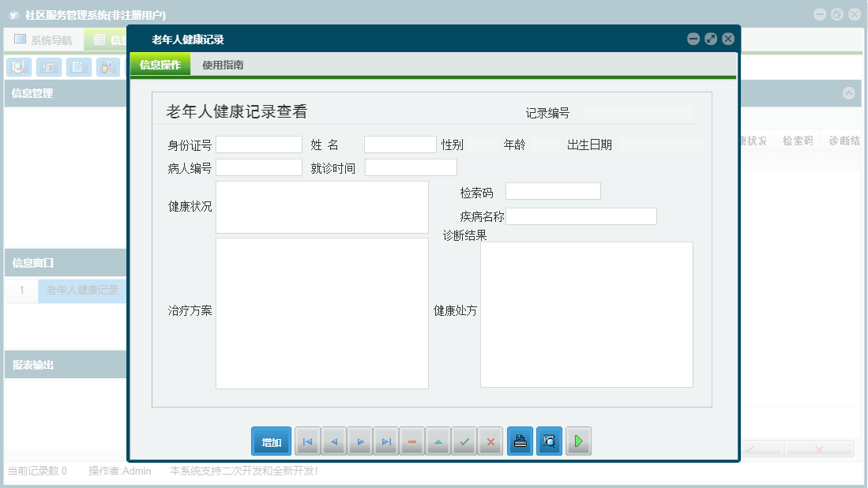Click the blue printer icon button

coord(520,441)
